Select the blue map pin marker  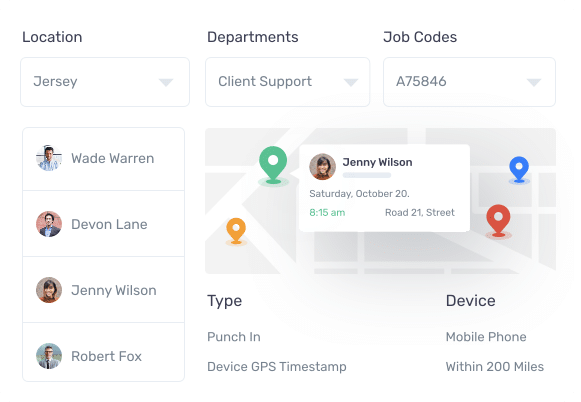click(519, 169)
